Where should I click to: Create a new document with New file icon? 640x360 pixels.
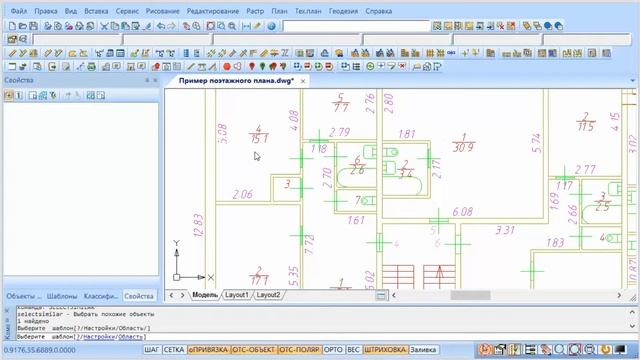click(x=12, y=26)
